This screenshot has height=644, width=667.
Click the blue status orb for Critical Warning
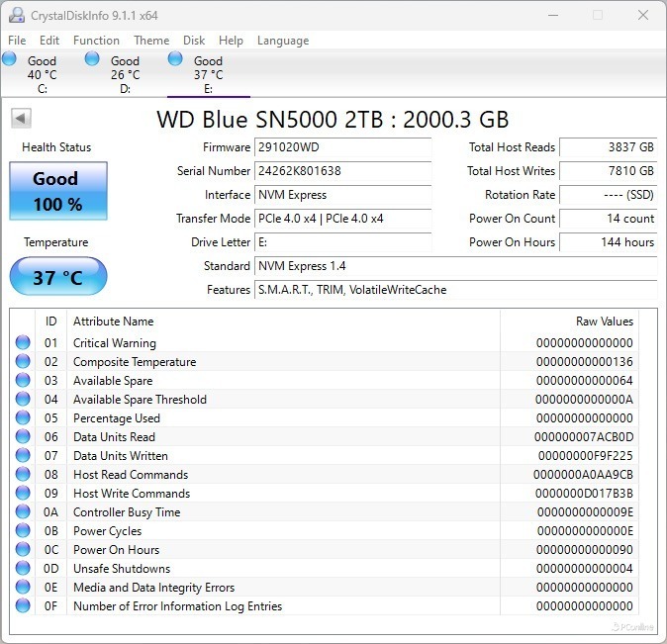(x=23, y=343)
